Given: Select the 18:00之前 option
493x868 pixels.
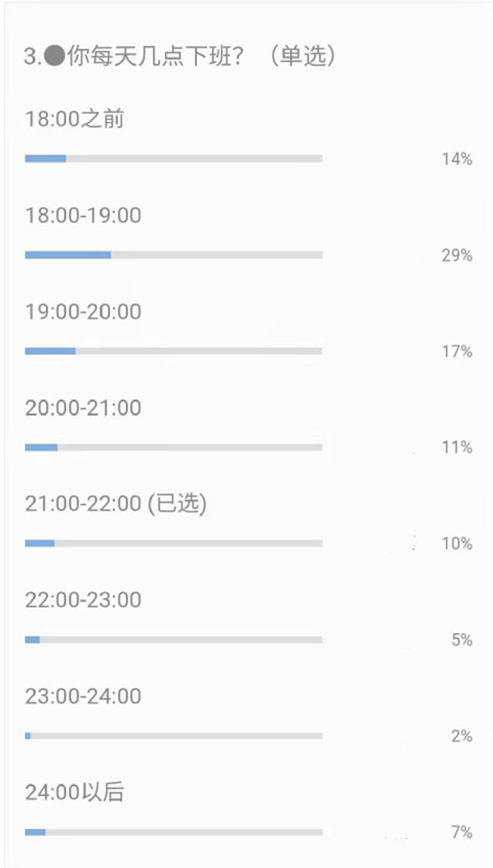Looking at the screenshot, I should click(x=75, y=119).
